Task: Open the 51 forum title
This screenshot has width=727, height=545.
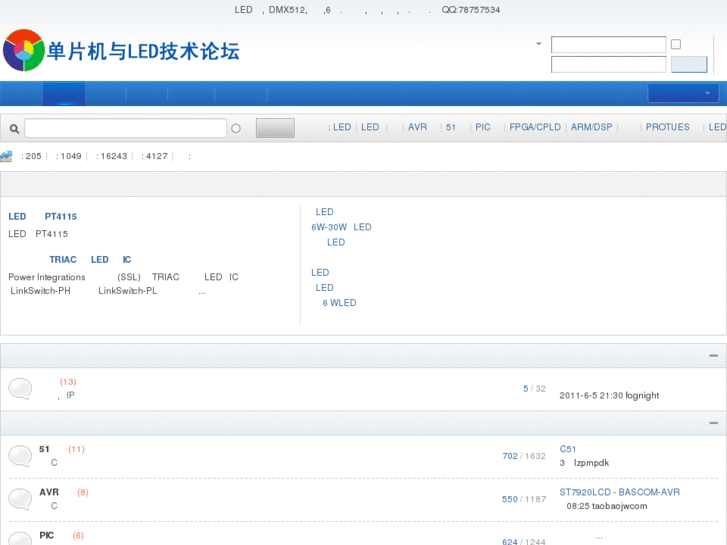Action: tap(44, 449)
